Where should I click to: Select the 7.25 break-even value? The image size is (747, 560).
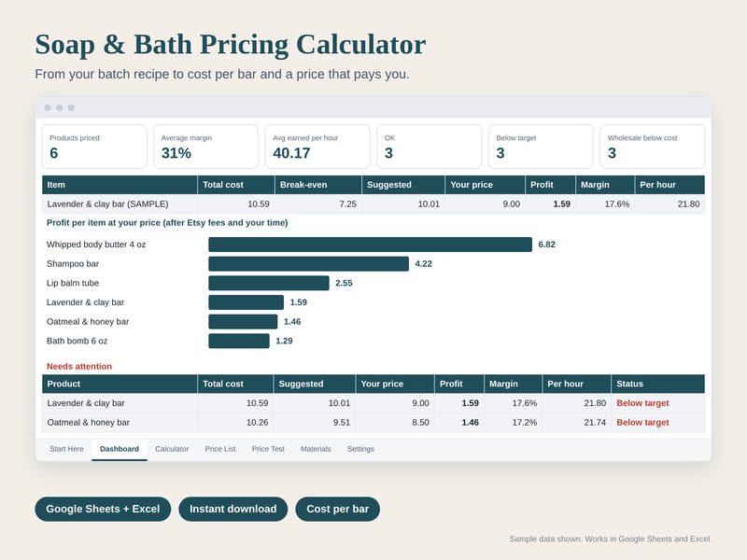(x=347, y=203)
